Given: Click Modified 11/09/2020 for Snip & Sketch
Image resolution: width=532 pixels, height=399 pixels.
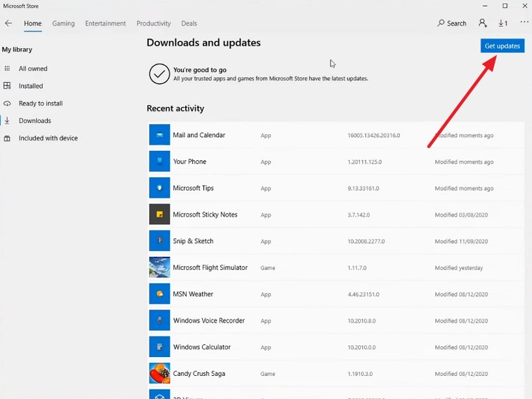Looking at the screenshot, I should (461, 241).
